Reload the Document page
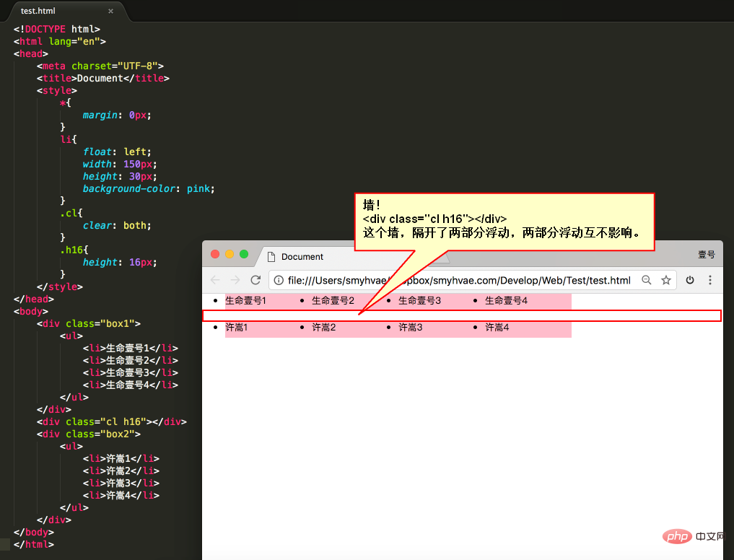Viewport: 734px width, 560px height. (255, 280)
